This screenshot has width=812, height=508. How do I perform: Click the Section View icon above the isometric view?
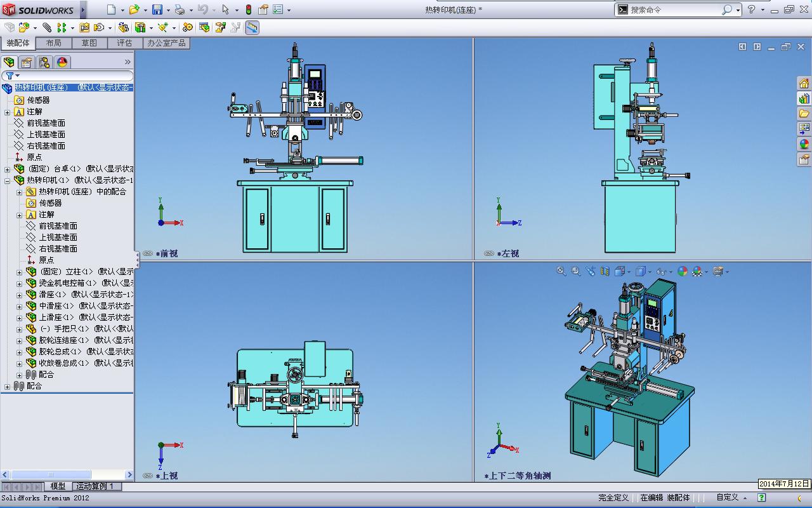pyautogui.click(x=604, y=271)
